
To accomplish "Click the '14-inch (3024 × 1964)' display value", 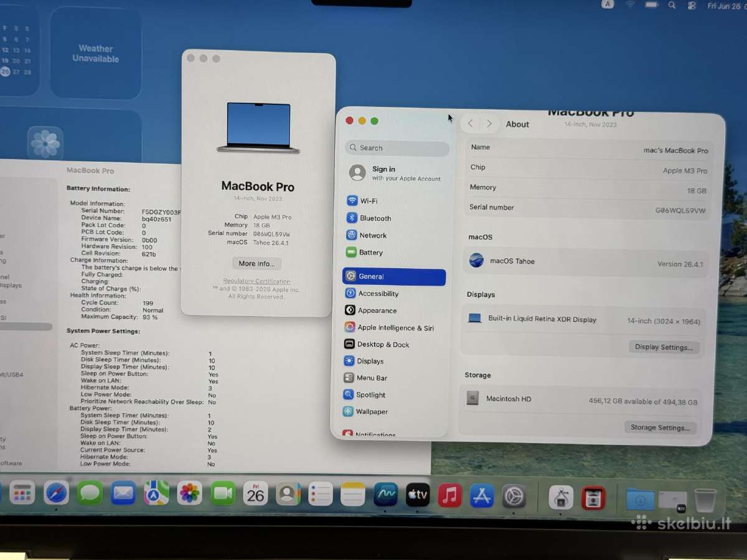I will coord(664,322).
